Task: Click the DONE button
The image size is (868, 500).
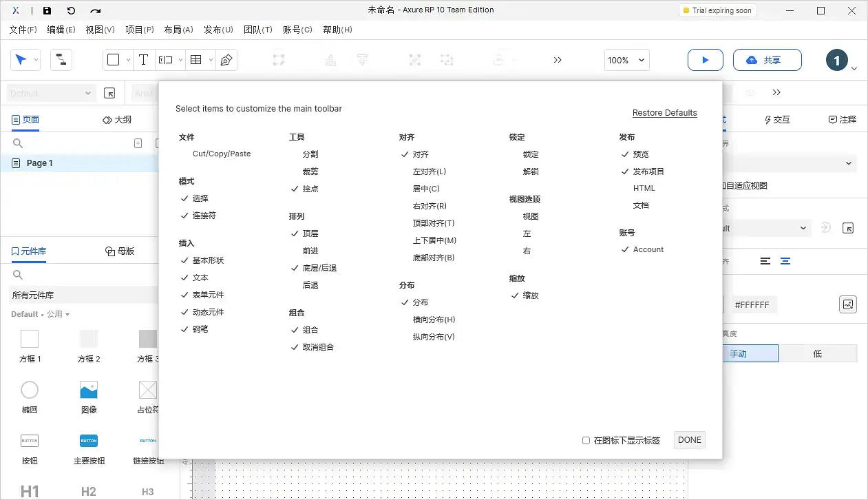Action: point(689,439)
